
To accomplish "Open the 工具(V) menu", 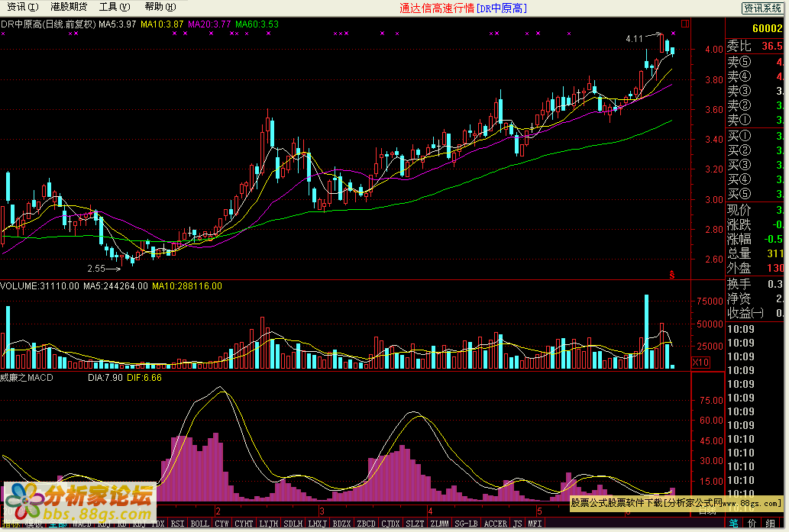I will click(115, 7).
